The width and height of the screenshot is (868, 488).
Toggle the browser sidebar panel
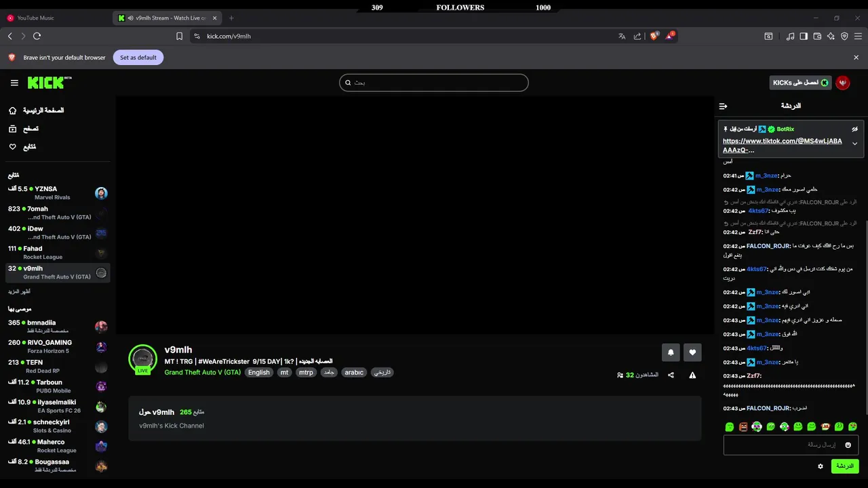coord(804,36)
